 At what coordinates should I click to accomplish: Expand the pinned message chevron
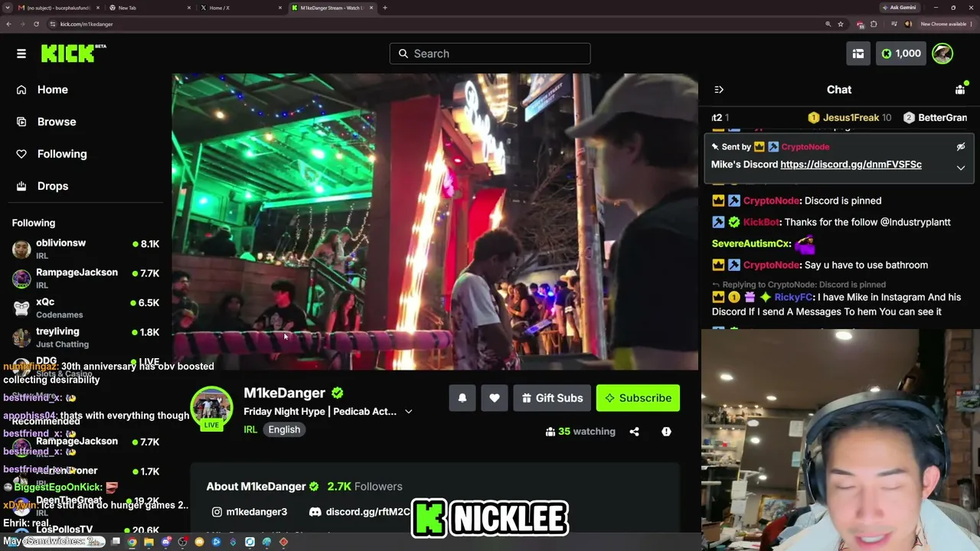[961, 168]
